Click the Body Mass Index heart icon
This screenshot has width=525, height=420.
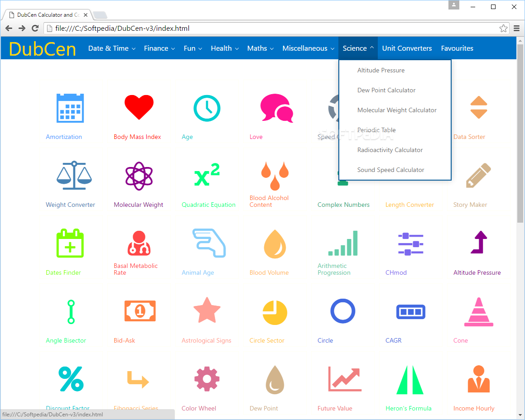(x=139, y=107)
